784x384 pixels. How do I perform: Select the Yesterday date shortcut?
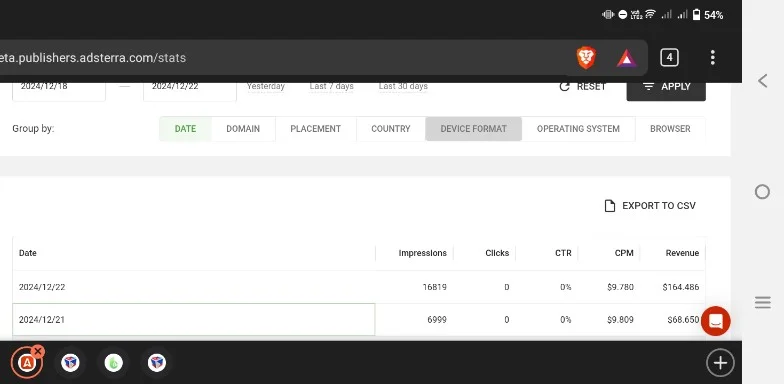266,86
